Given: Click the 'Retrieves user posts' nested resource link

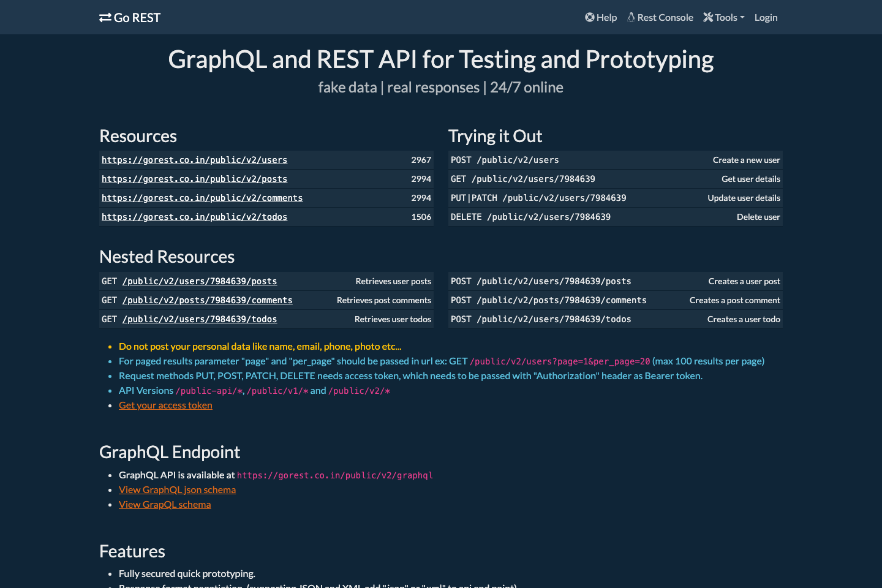Looking at the screenshot, I should coord(200,281).
